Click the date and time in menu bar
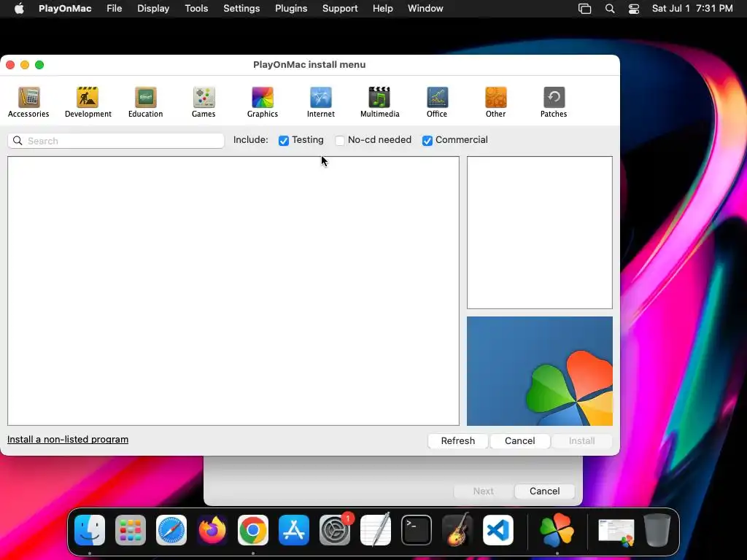 pyautogui.click(x=692, y=9)
